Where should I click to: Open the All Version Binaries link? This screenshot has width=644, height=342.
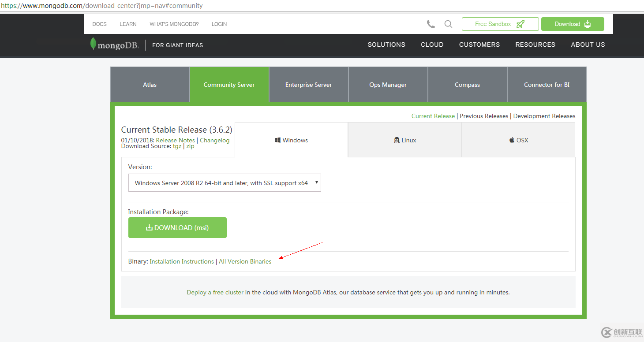pyautogui.click(x=245, y=261)
